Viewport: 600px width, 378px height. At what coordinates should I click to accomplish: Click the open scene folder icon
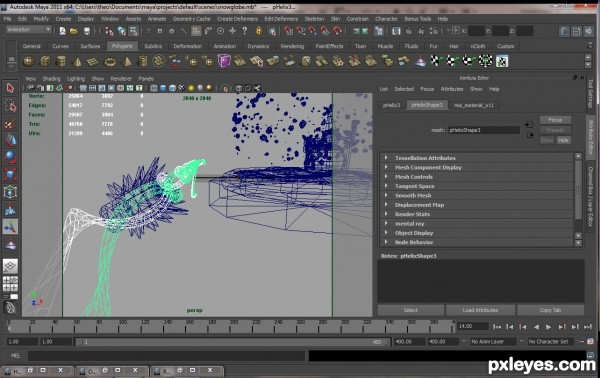74,31
